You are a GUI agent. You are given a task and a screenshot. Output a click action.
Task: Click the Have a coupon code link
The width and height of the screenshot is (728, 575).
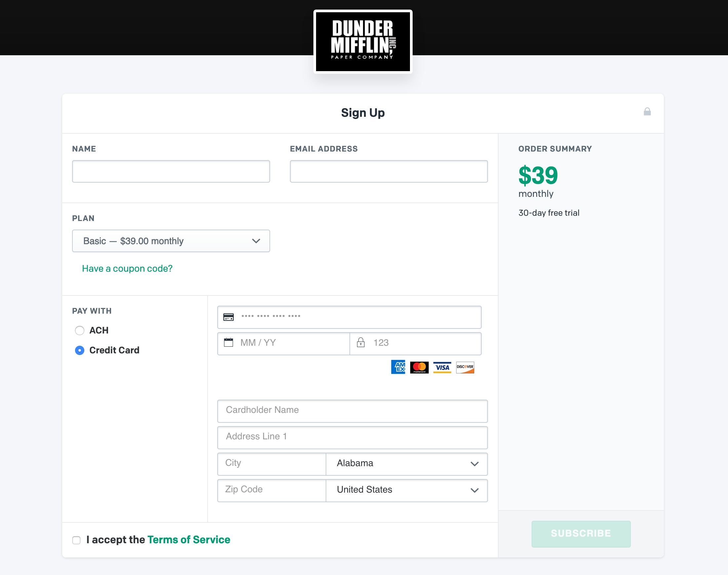(127, 268)
